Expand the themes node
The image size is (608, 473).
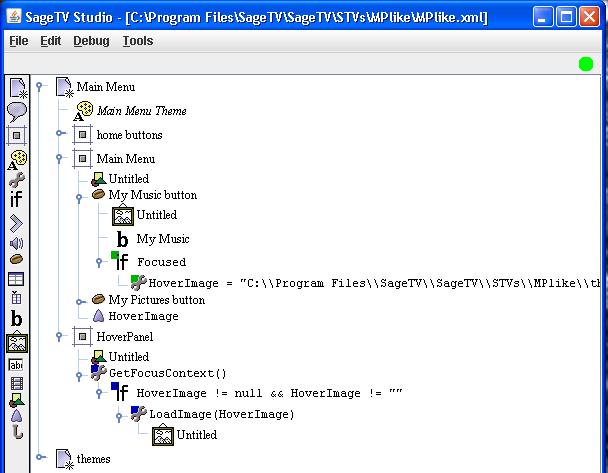pyautogui.click(x=40, y=458)
